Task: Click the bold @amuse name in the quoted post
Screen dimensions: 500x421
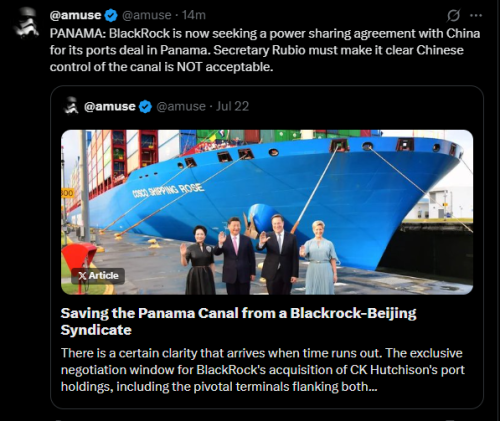Action: pos(110,107)
